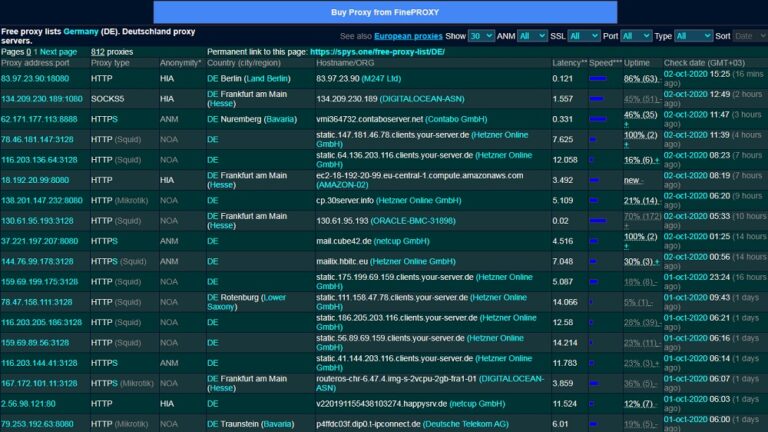
Task: Expand the Port filter dropdown
Action: tap(635, 36)
